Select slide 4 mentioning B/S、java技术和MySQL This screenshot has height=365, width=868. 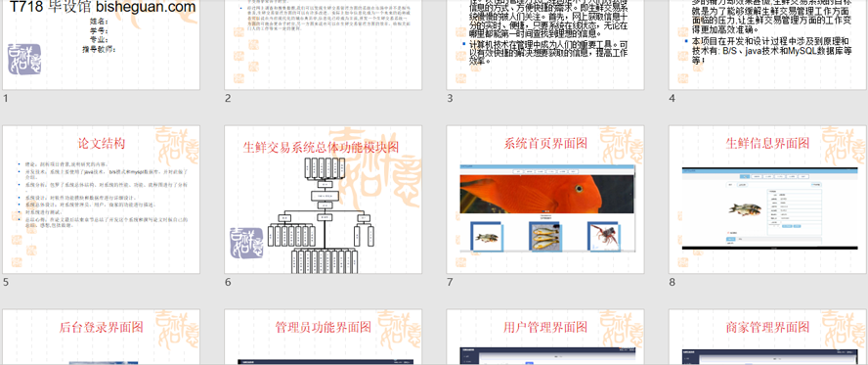click(767, 45)
